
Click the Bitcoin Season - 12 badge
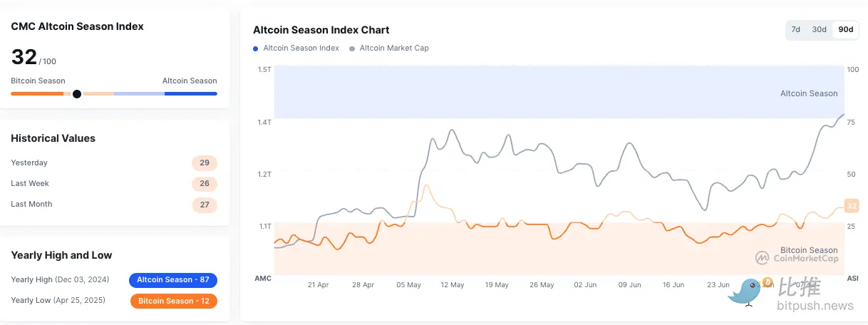[x=173, y=301]
